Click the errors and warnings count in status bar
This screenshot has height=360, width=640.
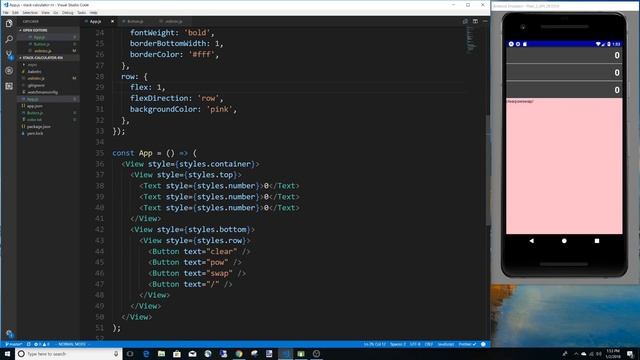42,344
